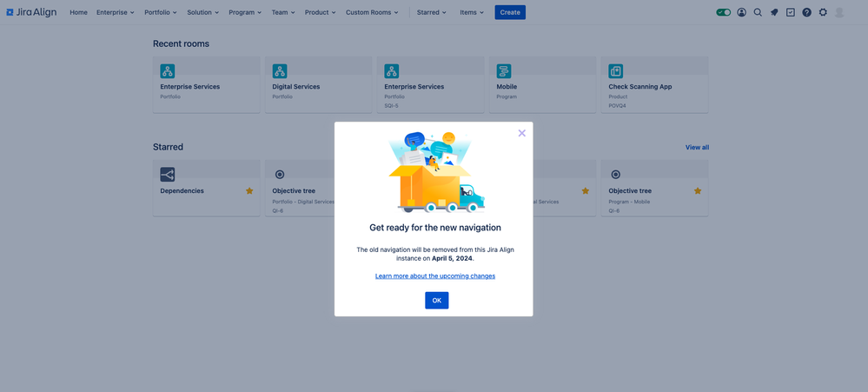
Task: Unstar the item partly hidden behind the dialog
Action: coord(585,190)
